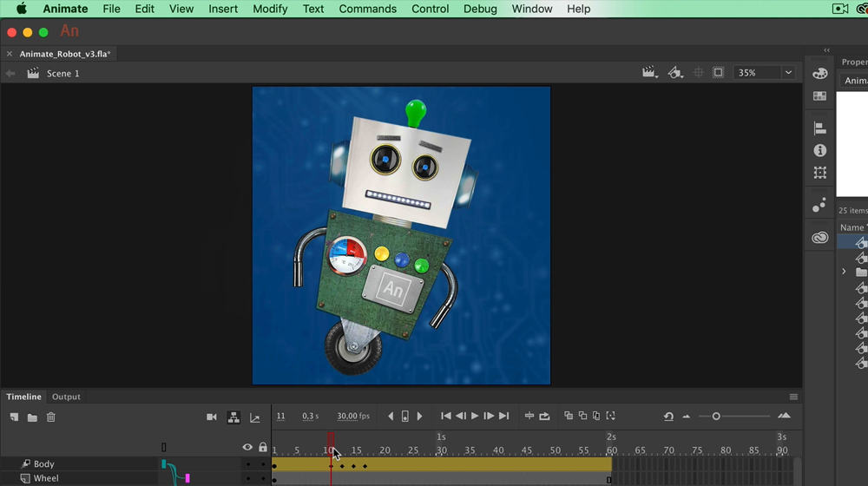Open modify markers dropdown
Image resolution: width=868 pixels, height=486 pixels.
[610, 416]
